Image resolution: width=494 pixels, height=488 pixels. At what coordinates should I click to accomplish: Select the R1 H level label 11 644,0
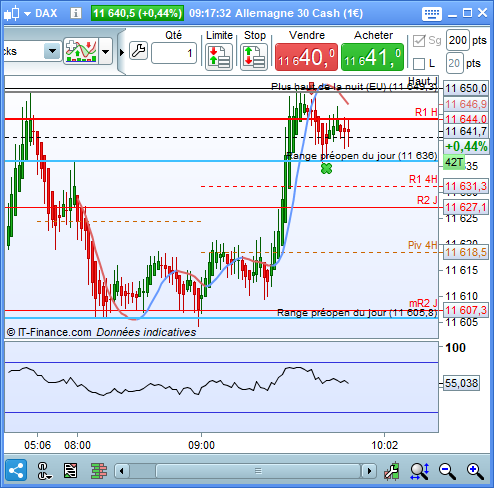[466, 119]
